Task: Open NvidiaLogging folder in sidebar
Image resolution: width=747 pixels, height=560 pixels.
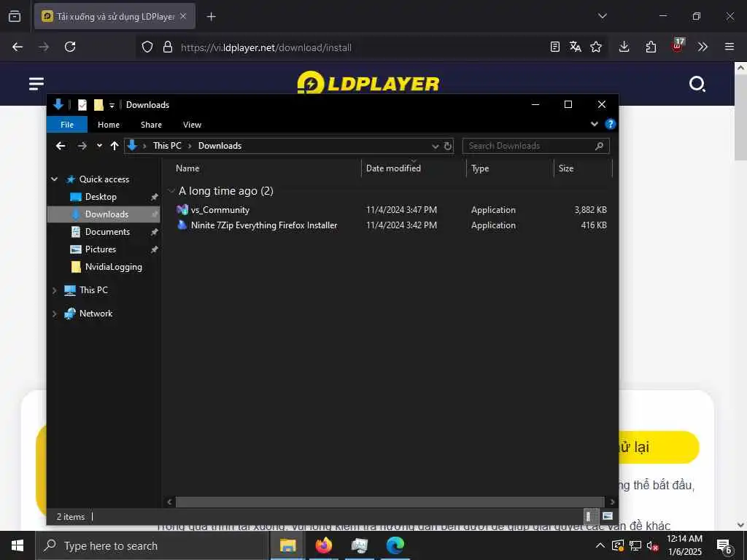Action: (x=113, y=267)
